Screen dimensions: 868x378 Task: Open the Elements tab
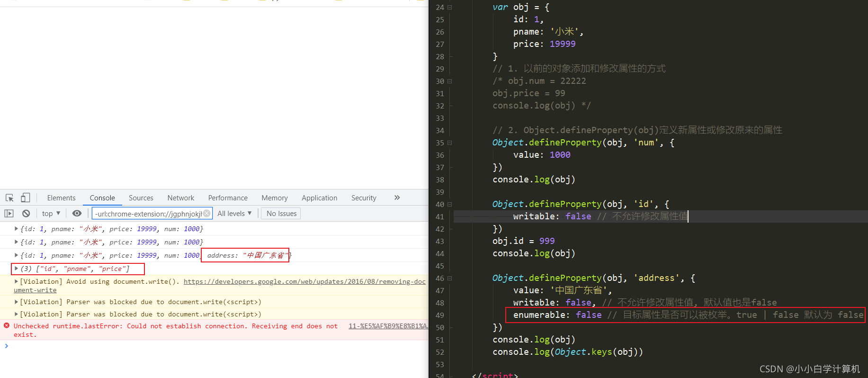[x=61, y=198]
